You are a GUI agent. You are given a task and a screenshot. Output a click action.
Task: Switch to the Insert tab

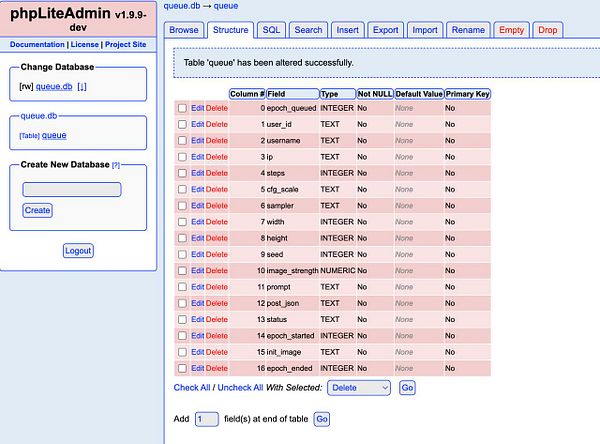tap(347, 30)
